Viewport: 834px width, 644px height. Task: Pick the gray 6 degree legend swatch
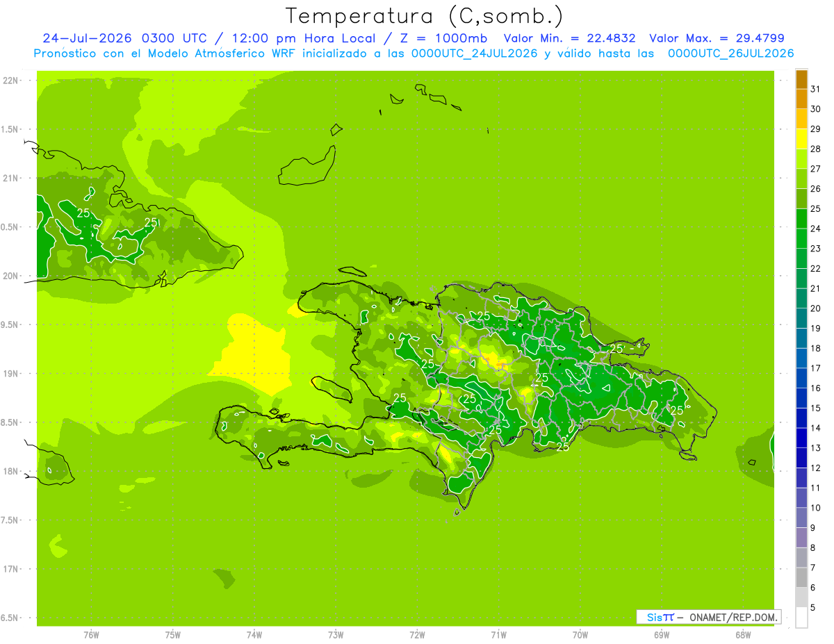(x=801, y=577)
